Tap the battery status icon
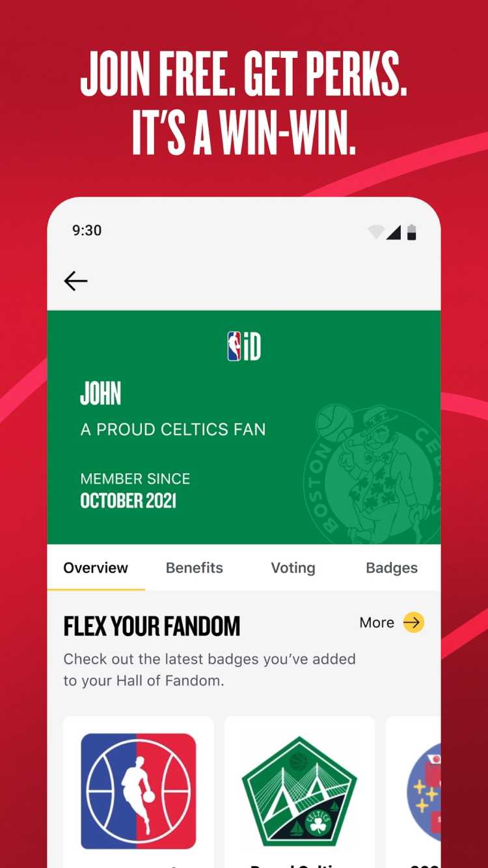Screen dimensions: 488x868 411,232
